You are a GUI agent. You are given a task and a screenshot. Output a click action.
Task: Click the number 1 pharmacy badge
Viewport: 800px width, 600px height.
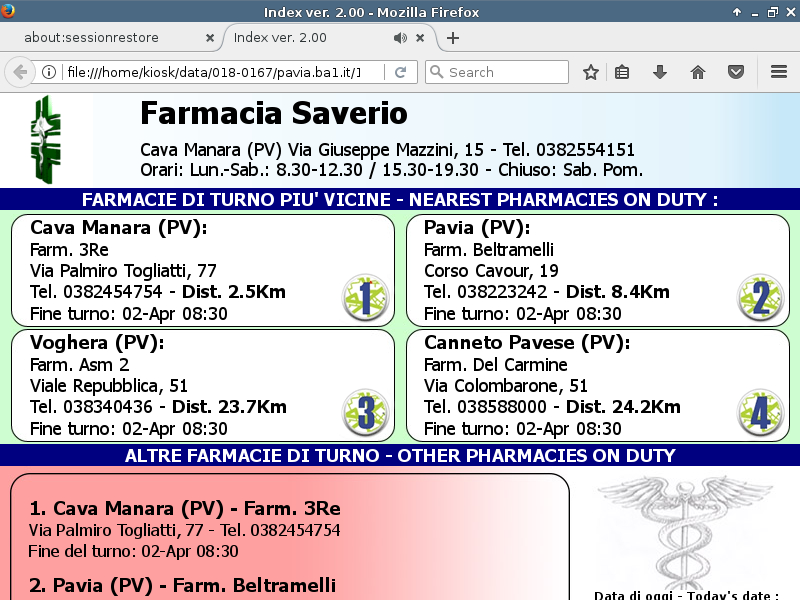click(x=364, y=298)
